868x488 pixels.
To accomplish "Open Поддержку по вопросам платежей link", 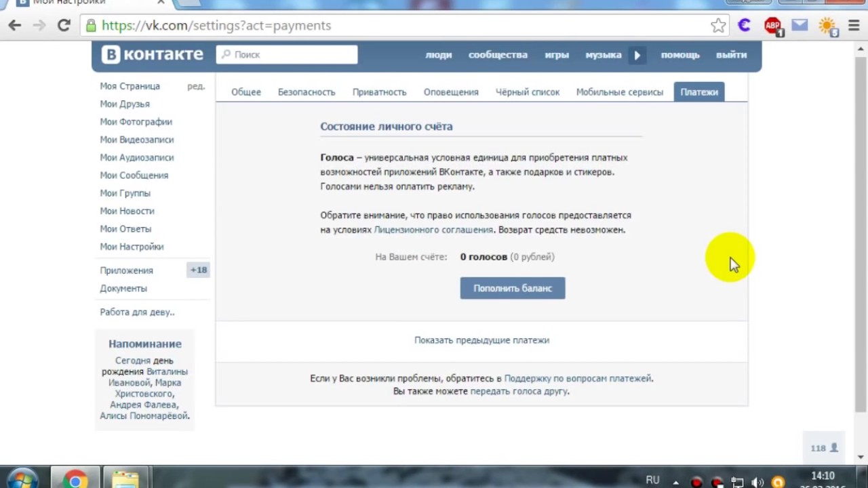I will [578, 378].
